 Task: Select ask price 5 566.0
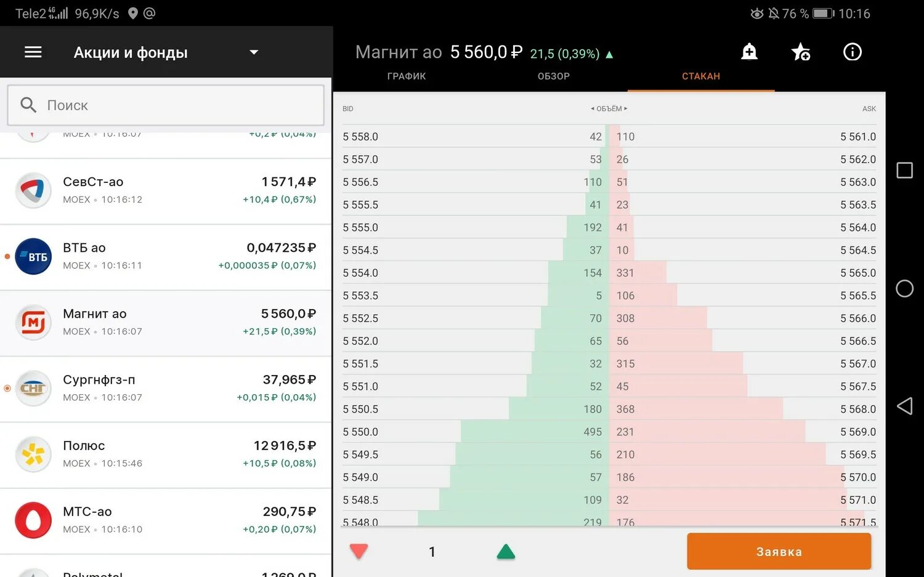click(858, 318)
